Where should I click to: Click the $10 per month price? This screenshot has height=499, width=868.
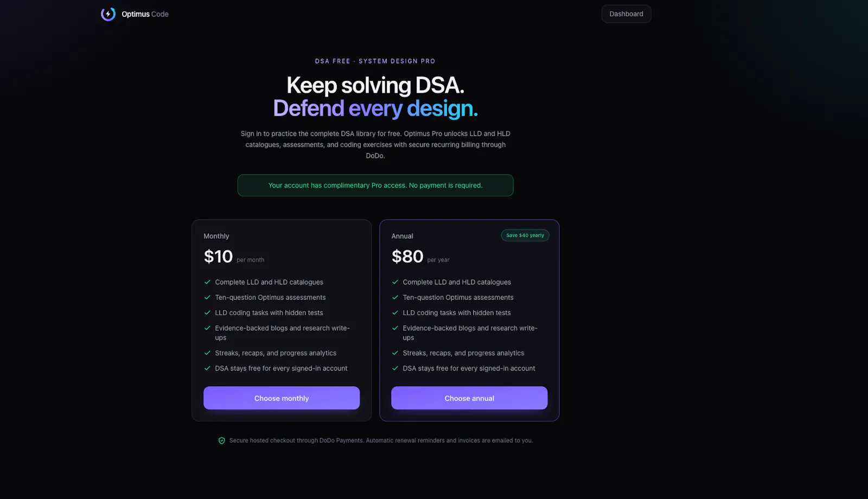[234, 257]
